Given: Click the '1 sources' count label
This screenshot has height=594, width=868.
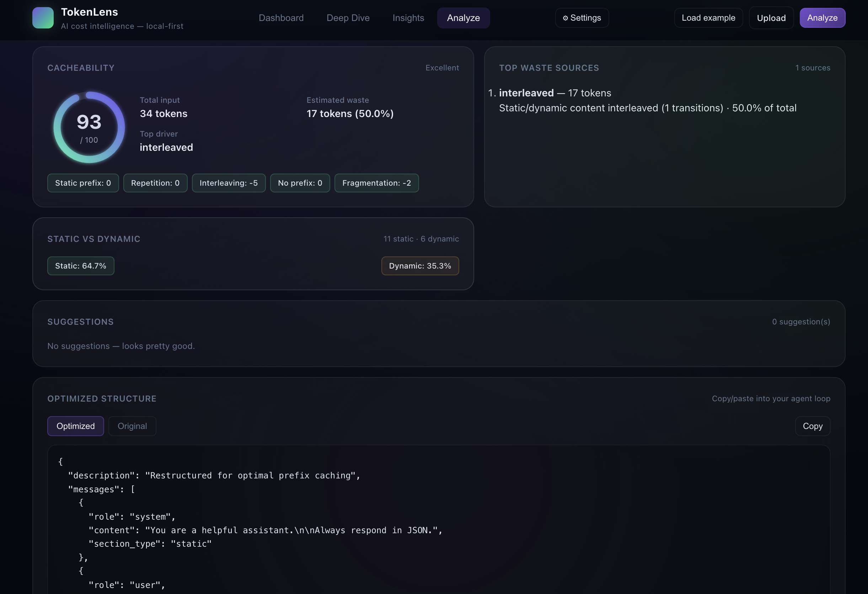Looking at the screenshot, I should tap(813, 68).
